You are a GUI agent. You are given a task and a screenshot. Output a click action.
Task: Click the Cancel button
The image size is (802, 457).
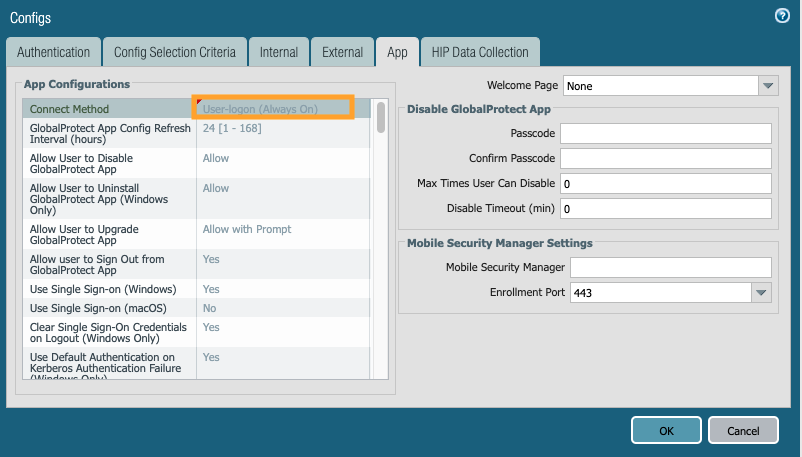(x=743, y=430)
